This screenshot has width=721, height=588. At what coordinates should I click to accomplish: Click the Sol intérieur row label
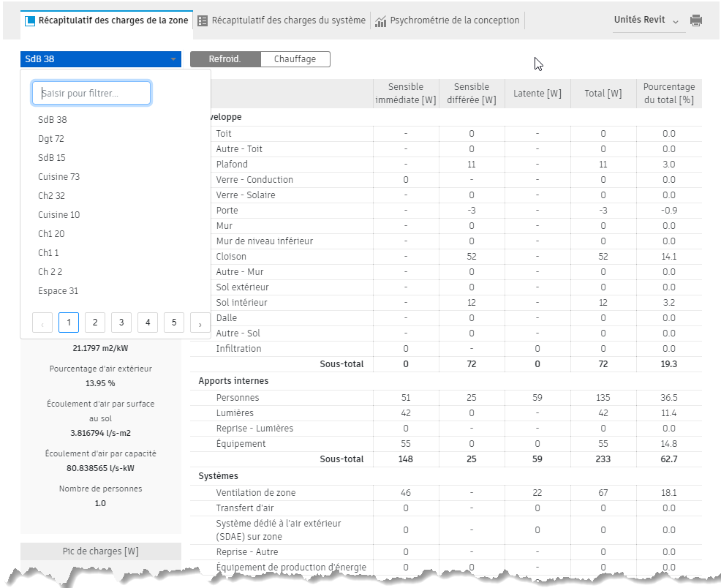point(242,303)
